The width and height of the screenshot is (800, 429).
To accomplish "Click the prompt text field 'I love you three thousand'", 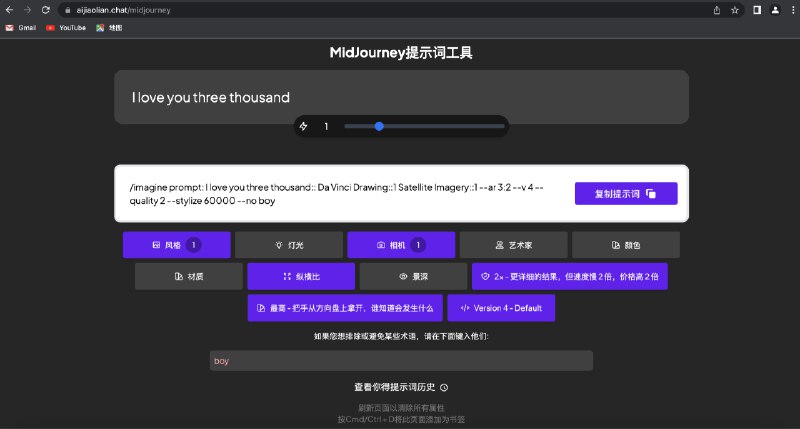I will coord(401,97).
